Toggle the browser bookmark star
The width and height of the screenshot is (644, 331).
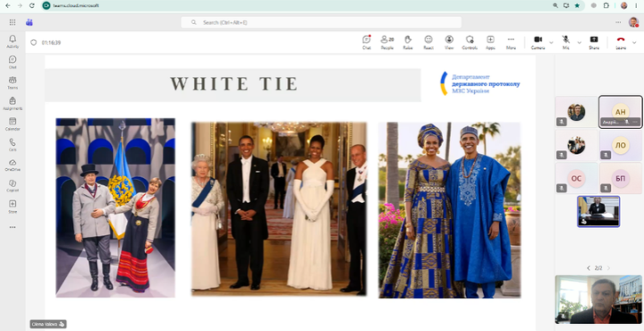tap(578, 5)
